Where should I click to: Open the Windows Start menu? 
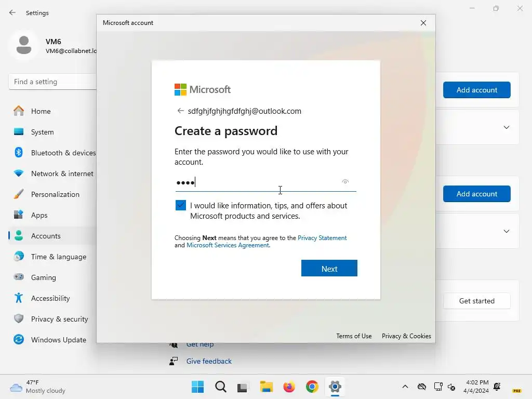197,387
